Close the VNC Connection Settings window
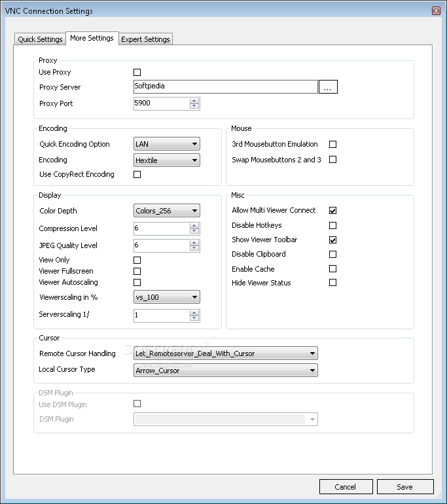The image size is (447, 504). tap(436, 11)
